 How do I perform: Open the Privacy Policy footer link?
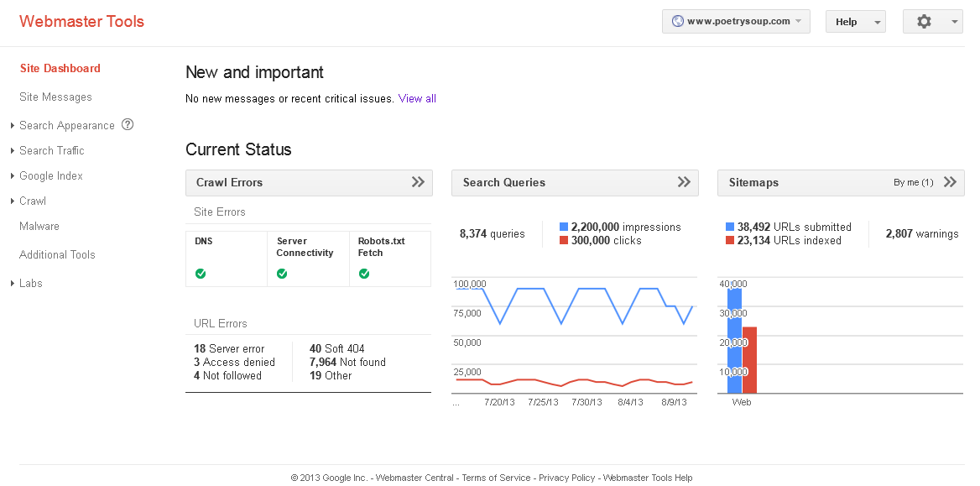click(567, 478)
